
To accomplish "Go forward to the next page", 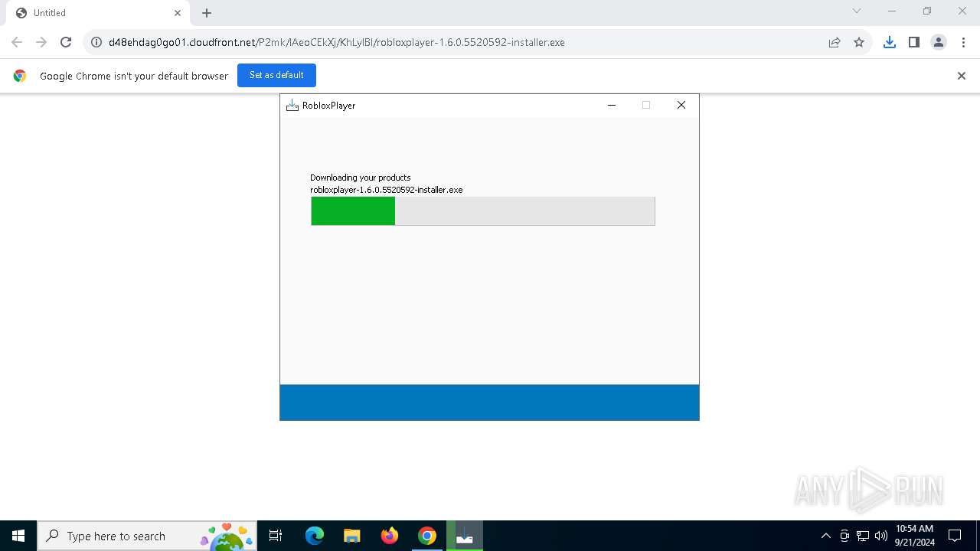I will pos(41,42).
